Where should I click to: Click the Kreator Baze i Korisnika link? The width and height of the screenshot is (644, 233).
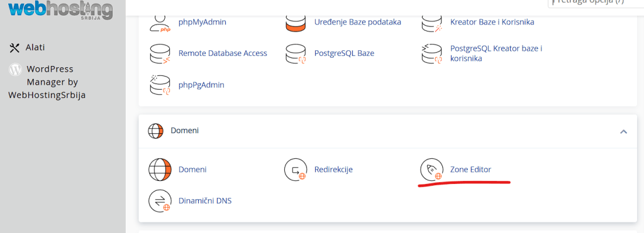coord(492,22)
